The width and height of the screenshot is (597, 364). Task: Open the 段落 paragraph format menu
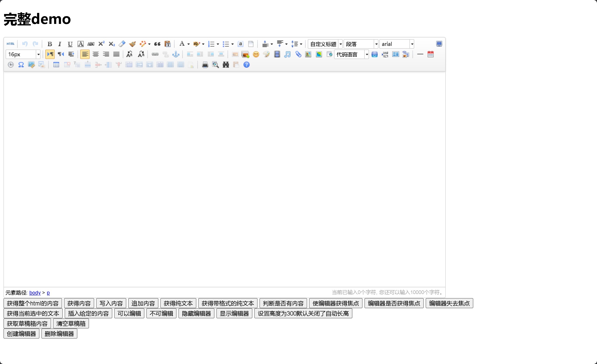pyautogui.click(x=376, y=44)
